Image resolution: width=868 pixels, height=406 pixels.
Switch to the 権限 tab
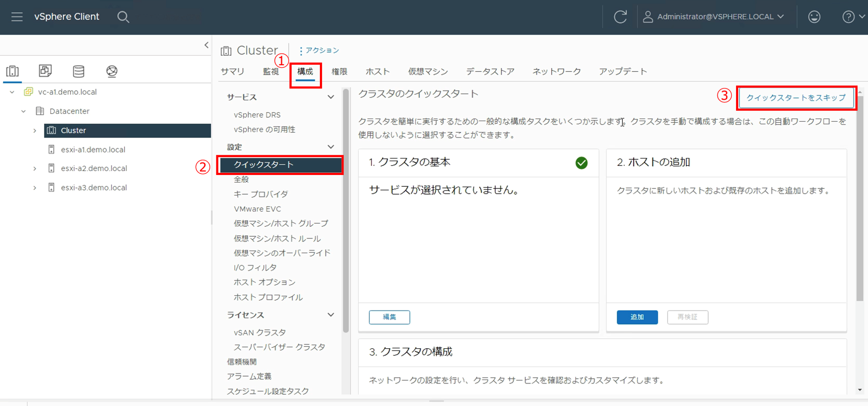click(339, 71)
